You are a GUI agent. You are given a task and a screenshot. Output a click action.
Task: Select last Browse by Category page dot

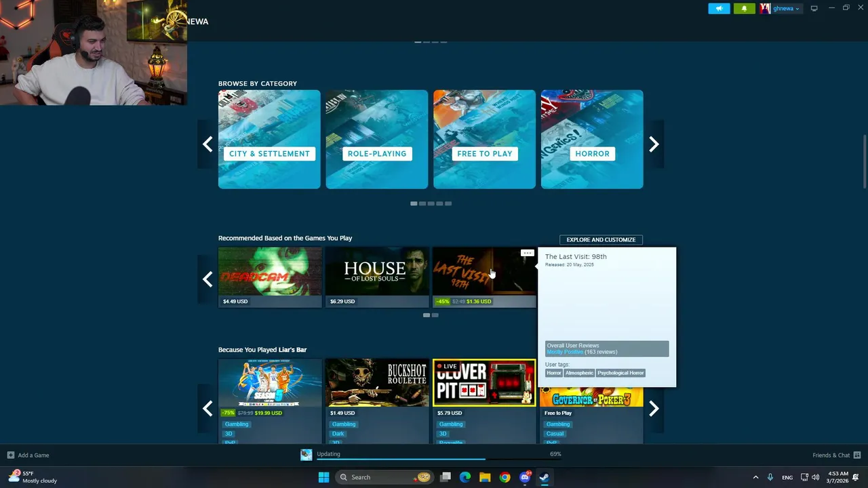pos(448,203)
